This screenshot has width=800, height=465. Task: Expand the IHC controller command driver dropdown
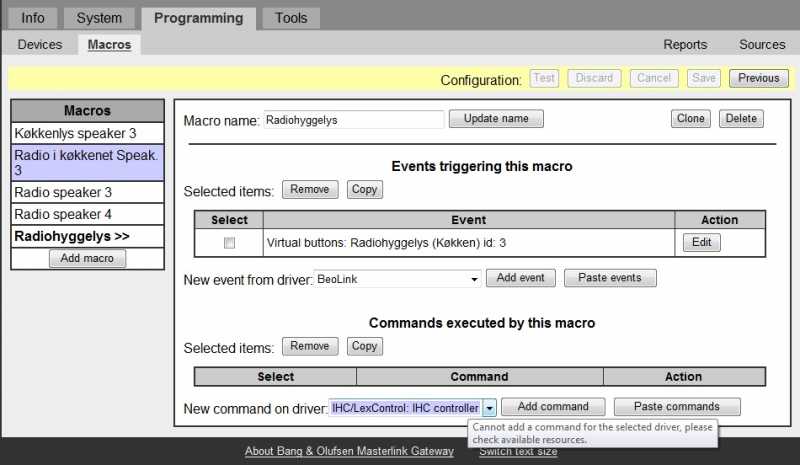tap(489, 408)
